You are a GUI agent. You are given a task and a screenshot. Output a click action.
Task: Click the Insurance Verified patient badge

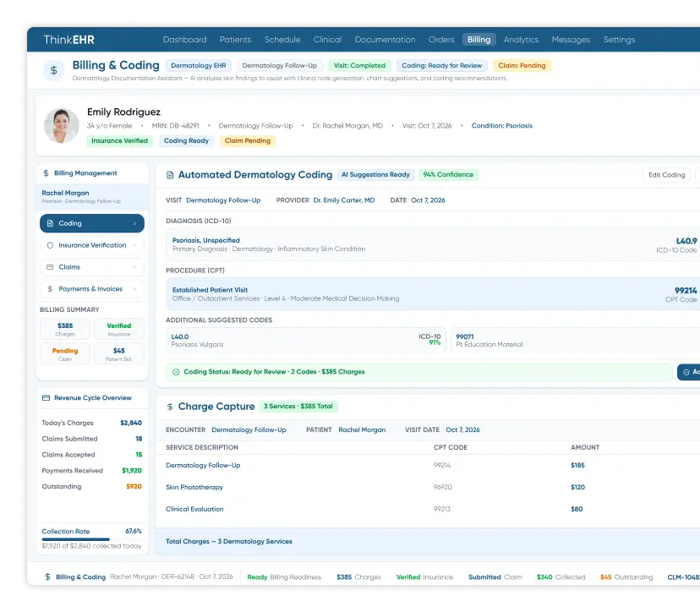pyautogui.click(x=120, y=140)
